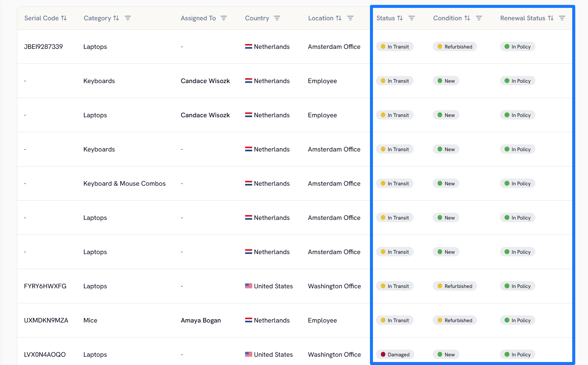Open the Status filter dropdown
588x365 pixels.
(412, 18)
